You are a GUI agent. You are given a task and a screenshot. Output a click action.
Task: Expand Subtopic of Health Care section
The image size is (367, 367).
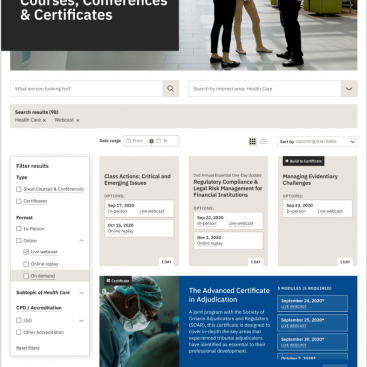[81, 293]
